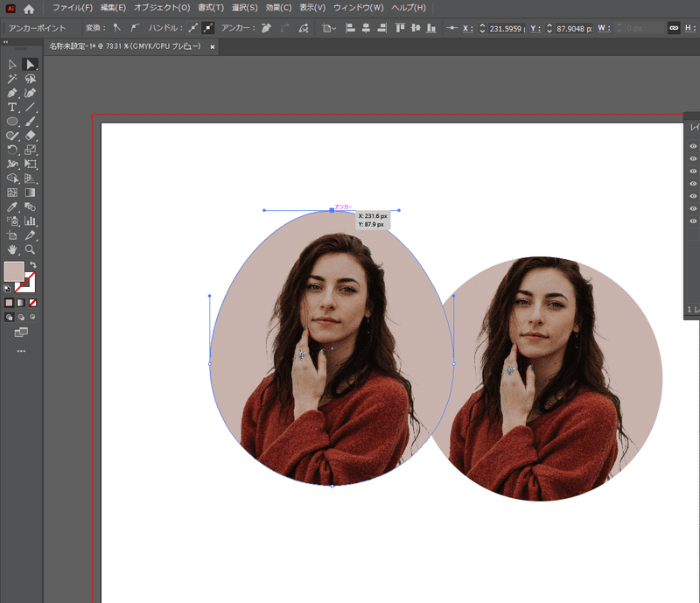Choose the Scale tool
Viewport: 700px width, 603px height.
[x=30, y=150]
